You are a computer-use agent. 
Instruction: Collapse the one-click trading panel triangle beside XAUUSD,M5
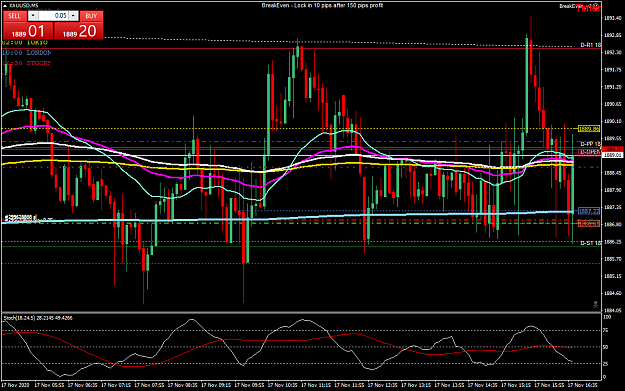(x=5, y=6)
